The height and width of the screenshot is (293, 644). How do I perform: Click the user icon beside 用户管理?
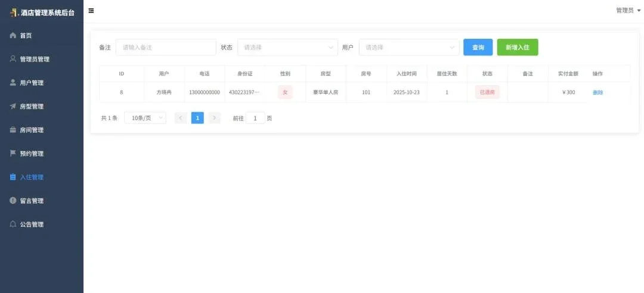pyautogui.click(x=13, y=82)
